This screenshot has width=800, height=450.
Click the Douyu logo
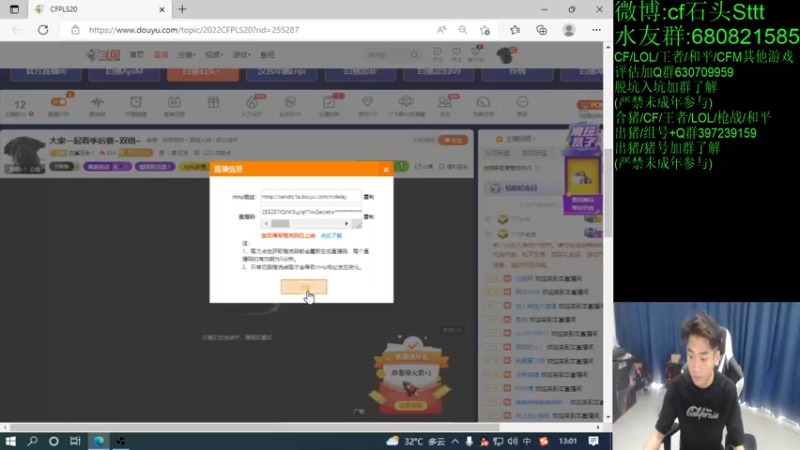tap(104, 55)
